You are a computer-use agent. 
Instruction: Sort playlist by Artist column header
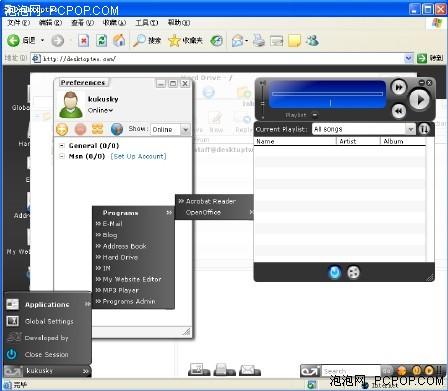click(x=358, y=141)
